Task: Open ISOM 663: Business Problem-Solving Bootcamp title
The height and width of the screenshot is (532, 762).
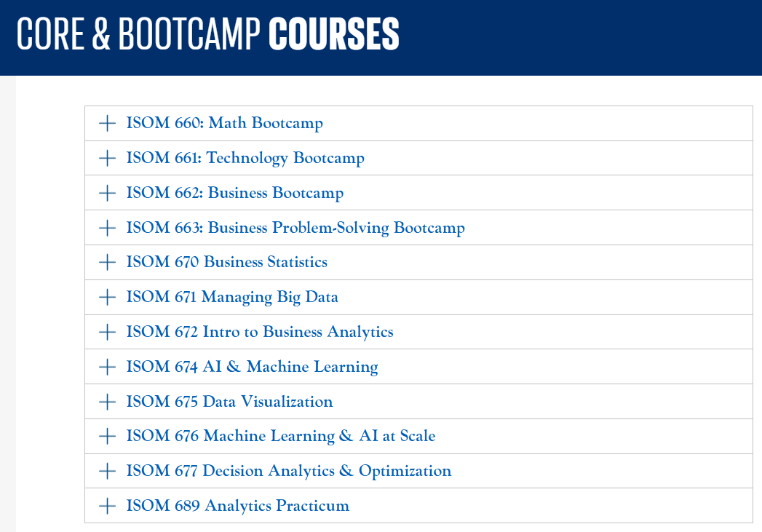Action: coord(295,228)
